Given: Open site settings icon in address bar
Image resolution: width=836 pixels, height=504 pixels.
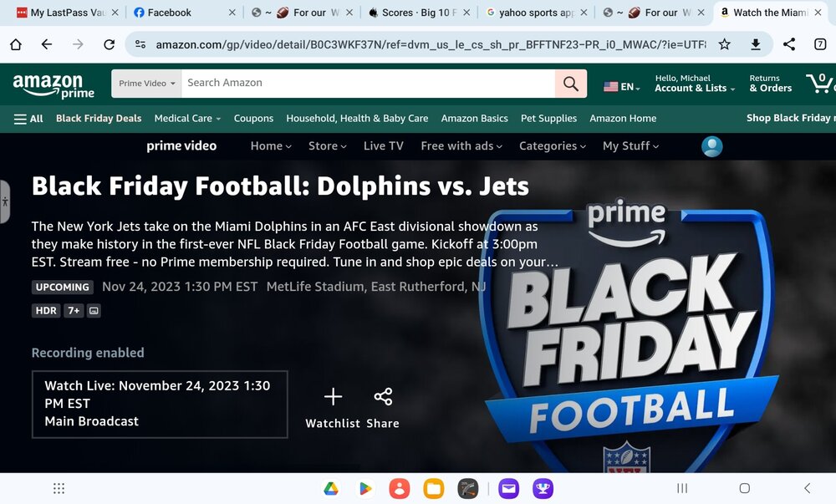Looking at the screenshot, I should 140,44.
